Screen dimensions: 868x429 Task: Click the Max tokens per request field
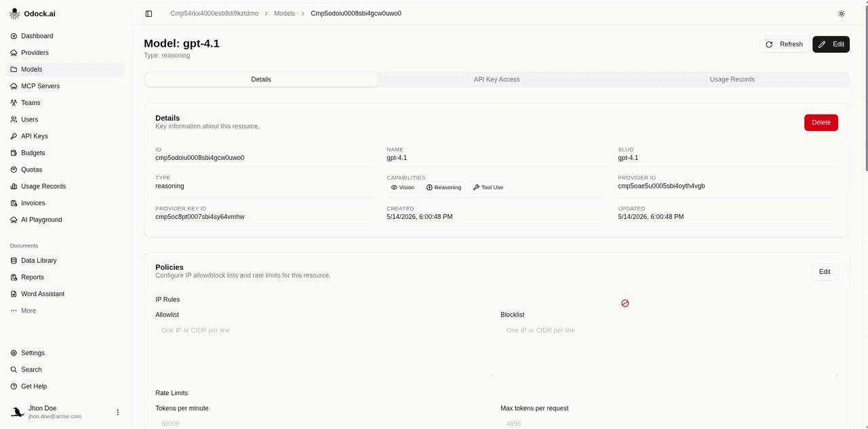click(x=669, y=424)
